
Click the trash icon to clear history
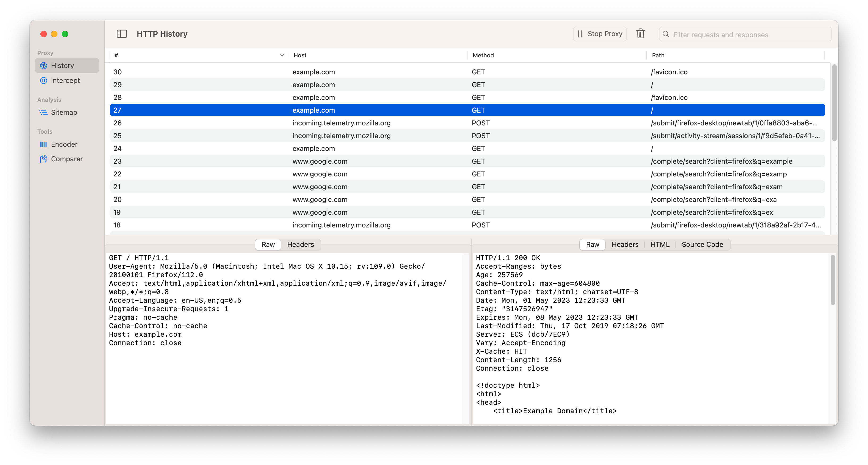point(640,34)
